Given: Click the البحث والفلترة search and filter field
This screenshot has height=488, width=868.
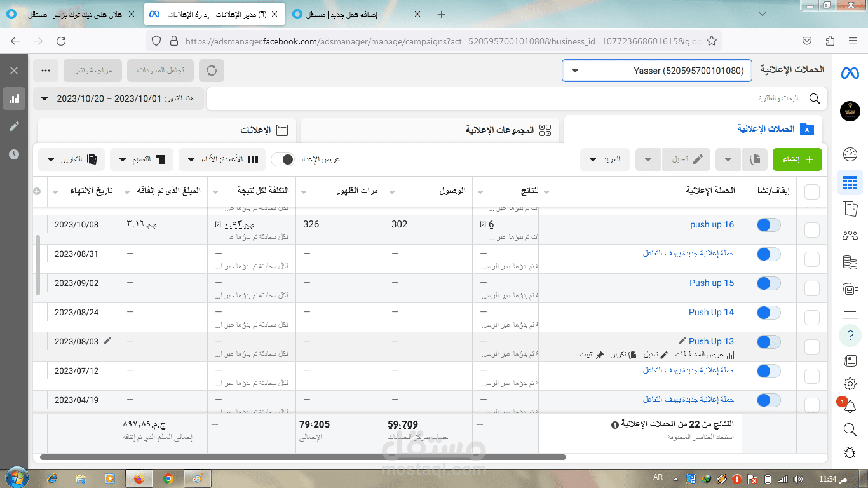Looking at the screenshot, I should (517, 98).
